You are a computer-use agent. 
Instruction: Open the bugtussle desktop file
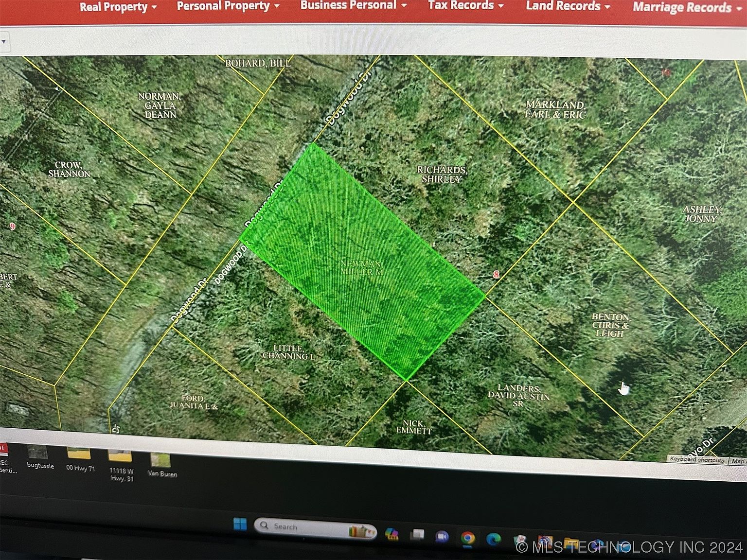click(x=38, y=457)
